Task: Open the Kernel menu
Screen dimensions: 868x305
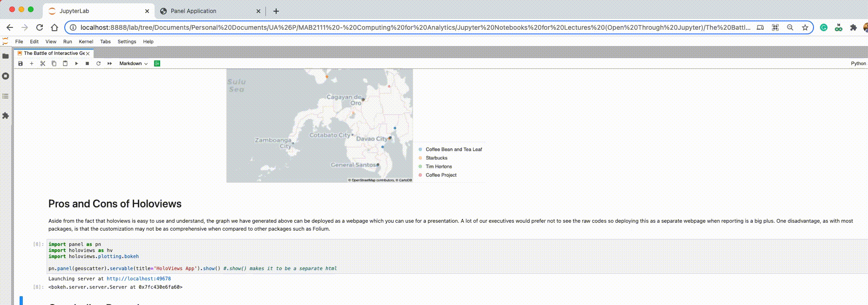Action: (x=86, y=42)
